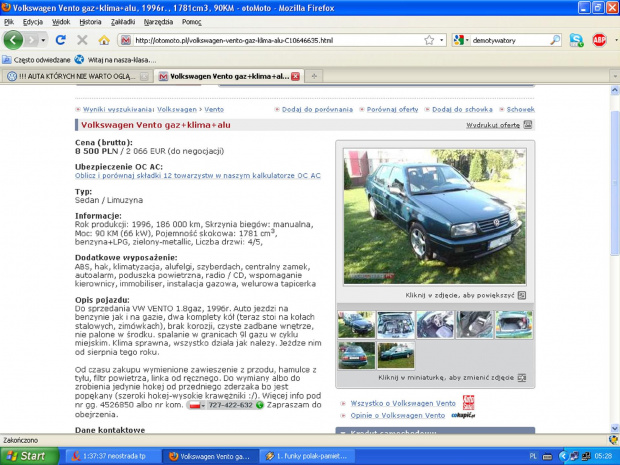This screenshot has width=620, height=465.
Task: Go to the home page icon
Action: pyautogui.click(x=104, y=40)
